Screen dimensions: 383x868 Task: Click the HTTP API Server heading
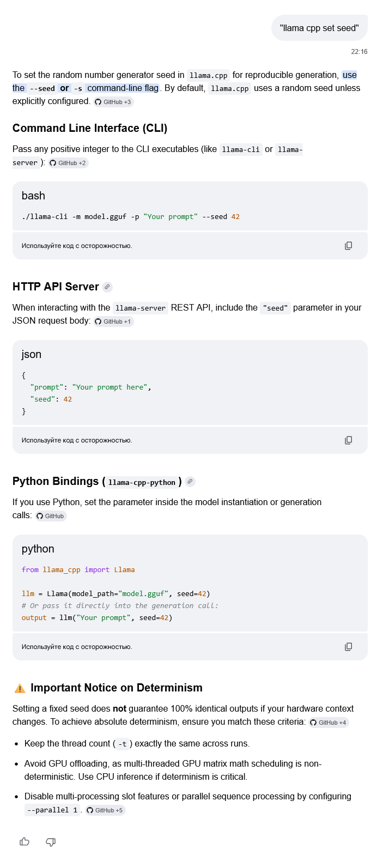[x=56, y=287]
